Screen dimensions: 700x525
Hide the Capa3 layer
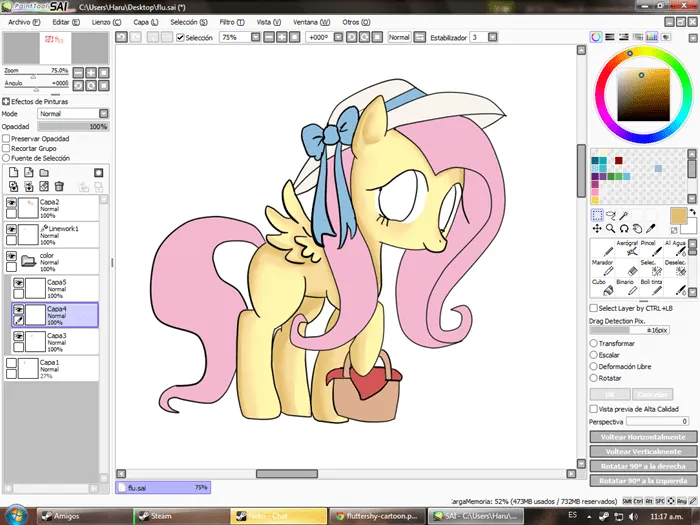click(x=19, y=337)
